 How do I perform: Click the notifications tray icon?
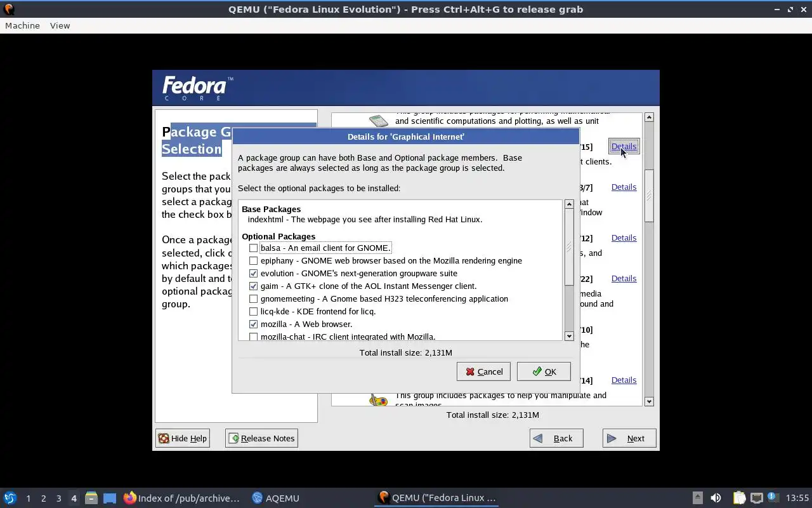[773, 498]
